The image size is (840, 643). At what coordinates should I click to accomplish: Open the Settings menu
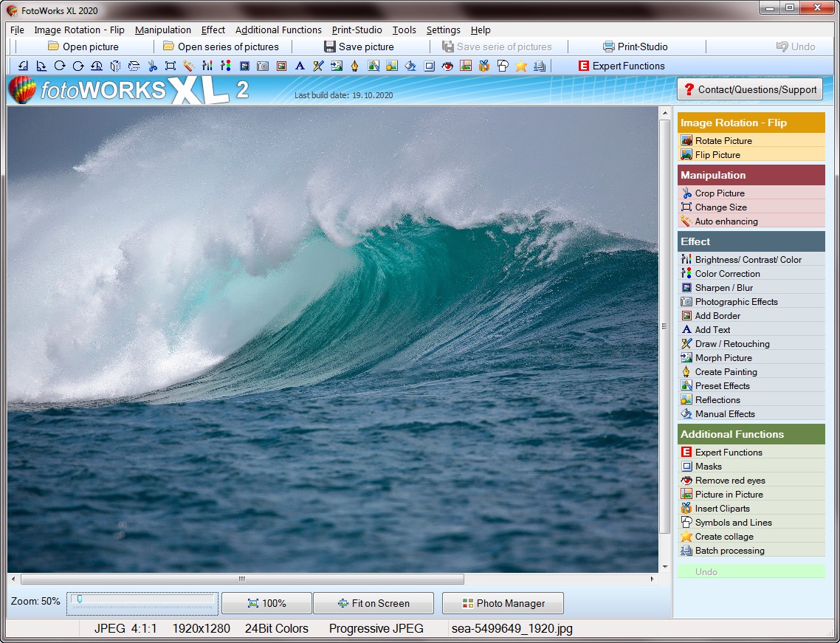(x=443, y=30)
